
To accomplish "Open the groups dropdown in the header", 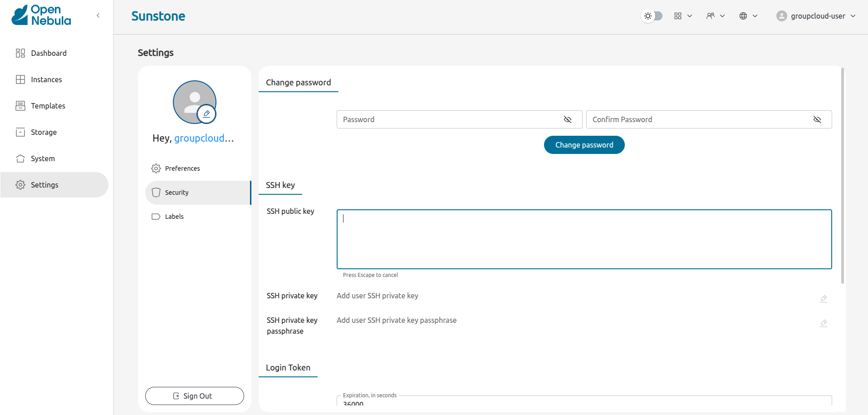I will pyautogui.click(x=715, y=15).
